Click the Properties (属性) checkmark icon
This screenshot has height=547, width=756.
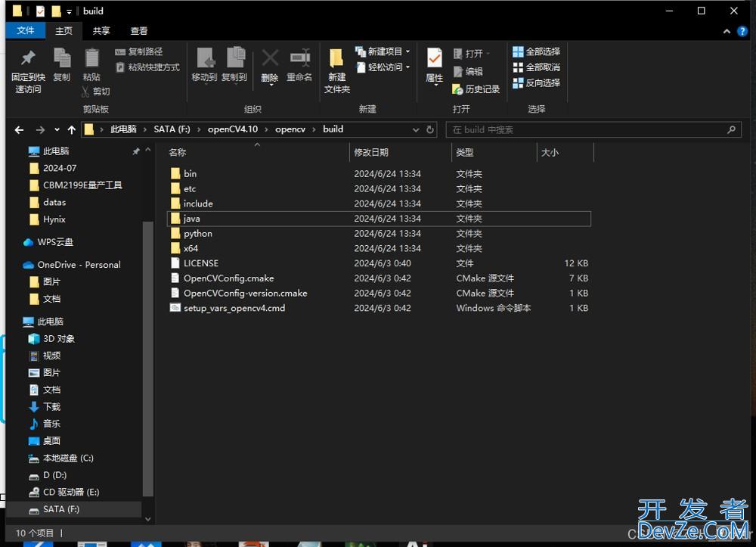[435, 58]
